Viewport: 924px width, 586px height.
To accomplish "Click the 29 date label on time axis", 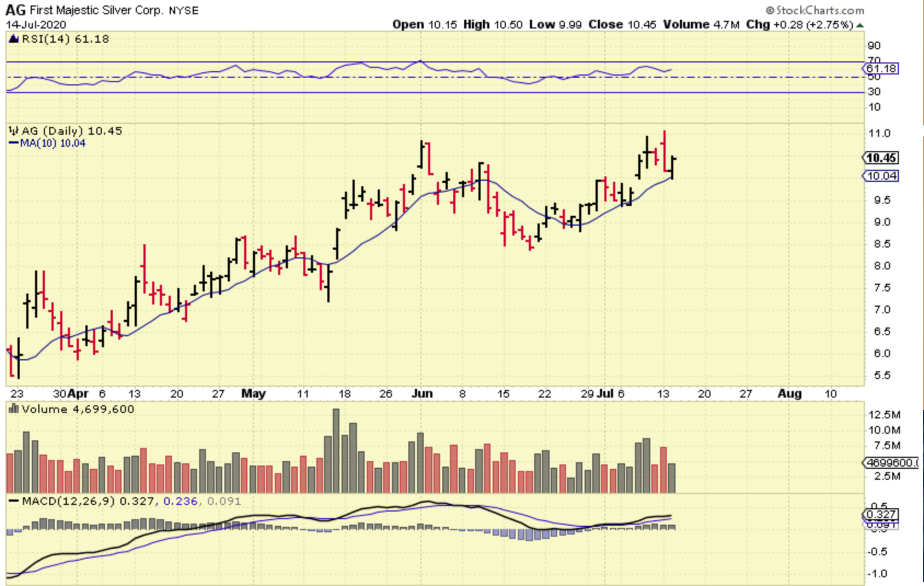I will (588, 393).
